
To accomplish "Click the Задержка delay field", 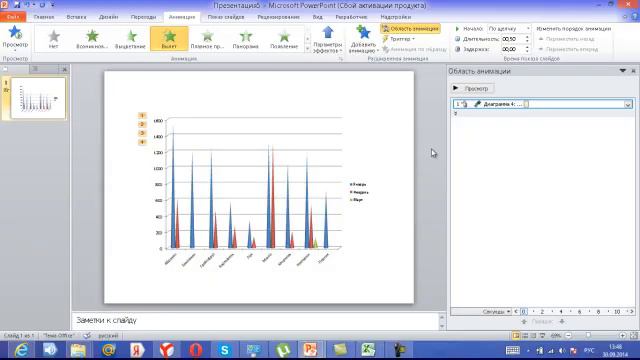I will pos(512,49).
